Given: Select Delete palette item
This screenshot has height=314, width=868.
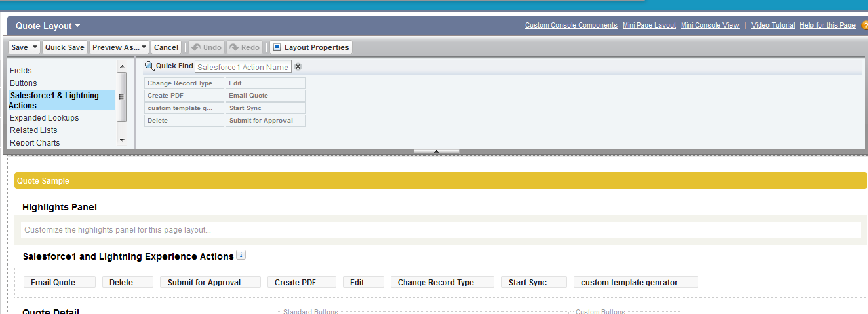Looking at the screenshot, I should pyautogui.click(x=184, y=121).
